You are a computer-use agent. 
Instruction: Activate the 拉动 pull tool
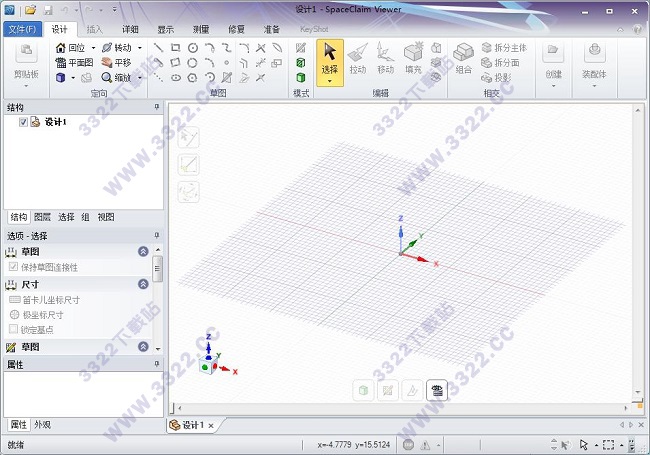click(358, 59)
